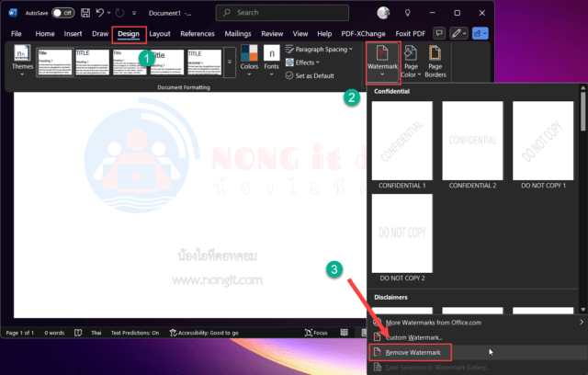Open the Help tab

(x=324, y=34)
